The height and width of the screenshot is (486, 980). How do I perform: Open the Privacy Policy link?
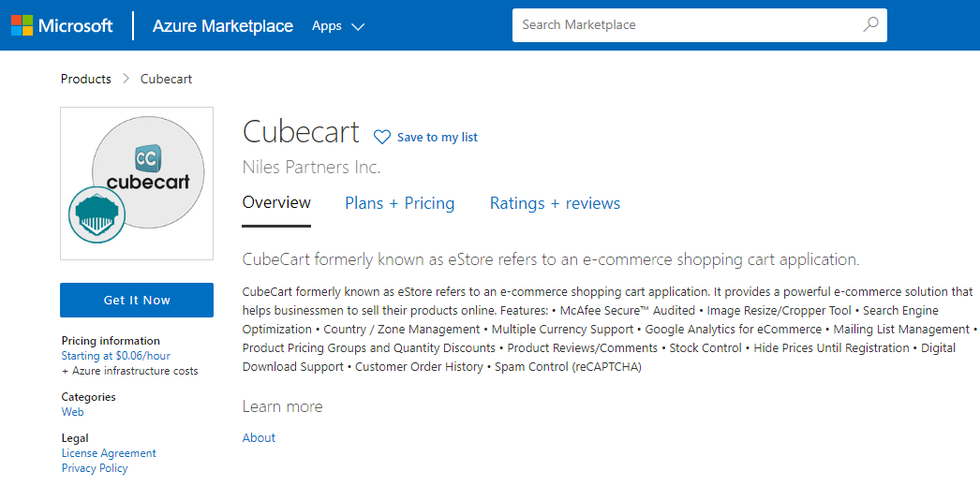point(95,468)
